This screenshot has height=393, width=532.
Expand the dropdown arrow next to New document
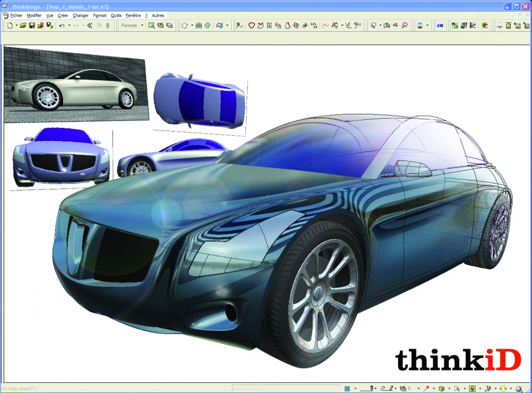click(17, 25)
